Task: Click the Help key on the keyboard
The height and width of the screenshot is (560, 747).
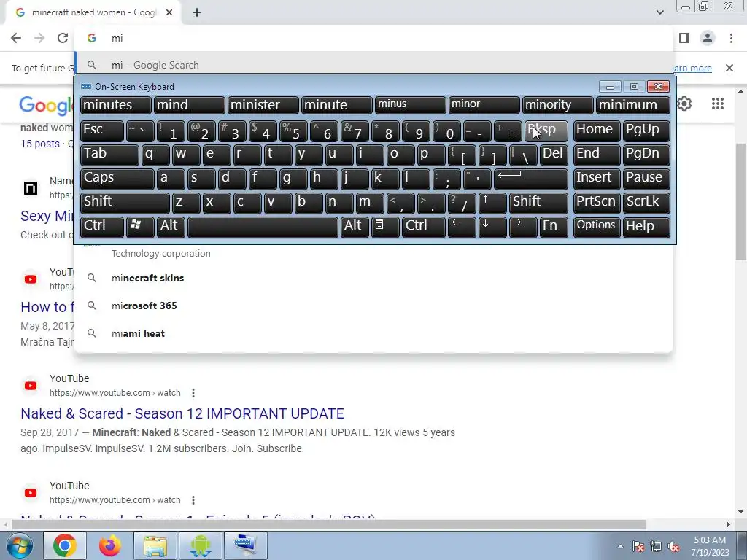Action: pos(646,227)
